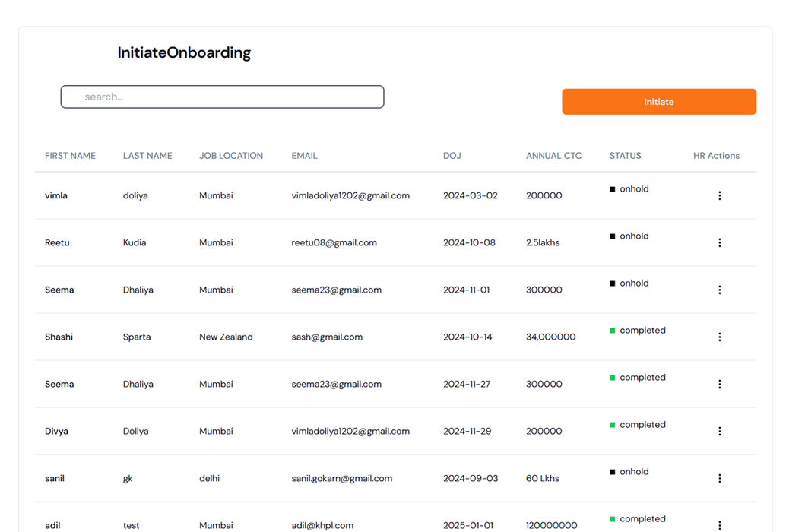The image size is (786, 532).
Task: Click last name test in adil row
Action: click(131, 525)
